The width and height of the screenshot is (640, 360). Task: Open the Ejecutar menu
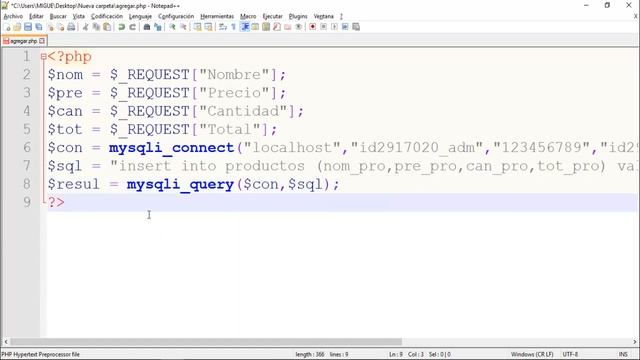[272, 16]
